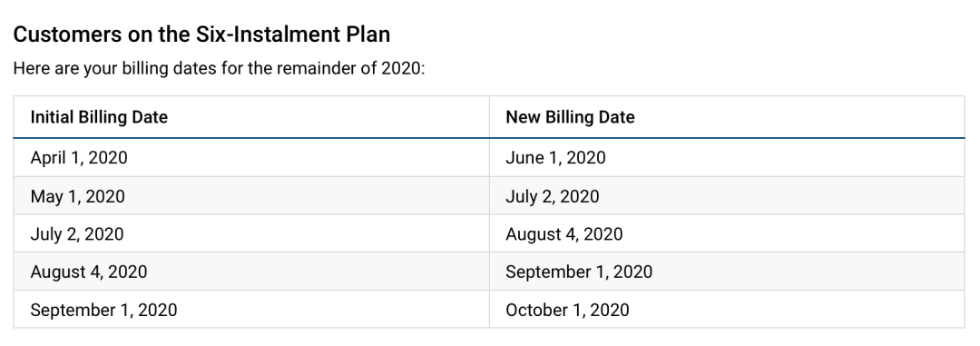Click the billing dates remainder of 2020 sentence
This screenshot has width=980, height=346.
[219, 68]
